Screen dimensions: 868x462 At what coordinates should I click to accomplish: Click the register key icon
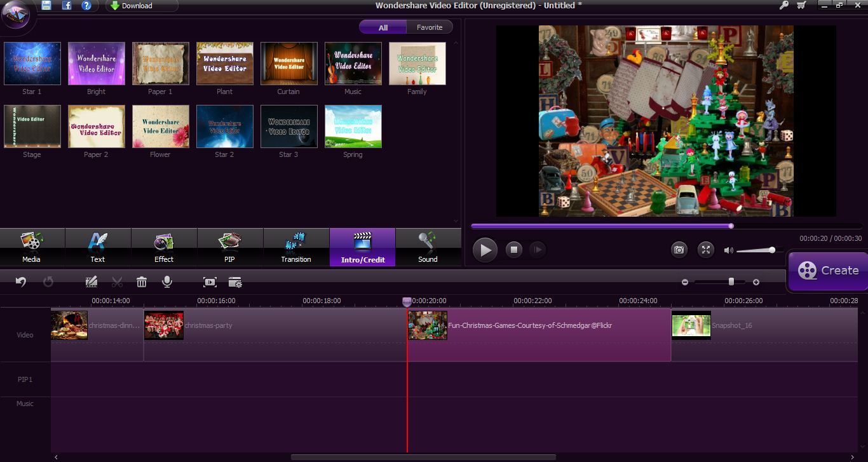(783, 5)
